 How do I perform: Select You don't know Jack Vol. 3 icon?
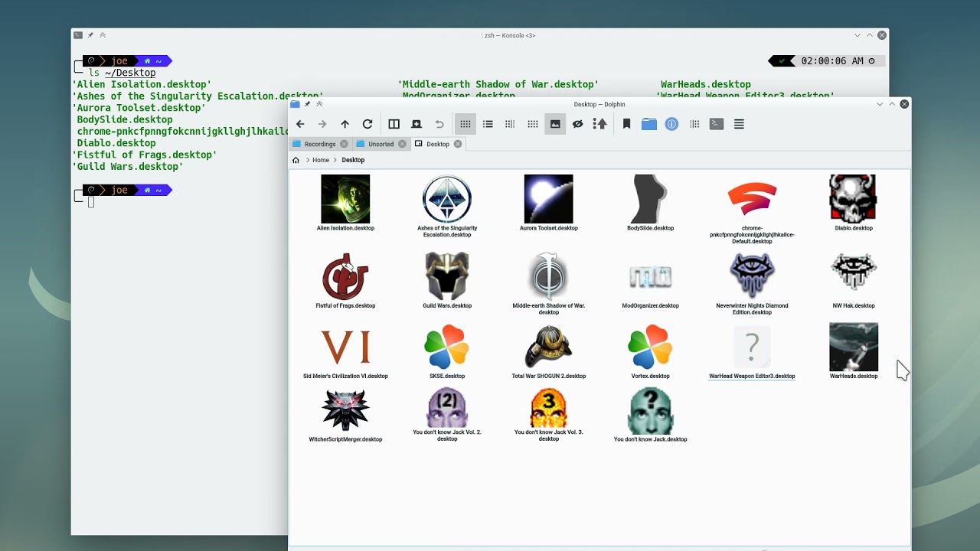click(548, 407)
